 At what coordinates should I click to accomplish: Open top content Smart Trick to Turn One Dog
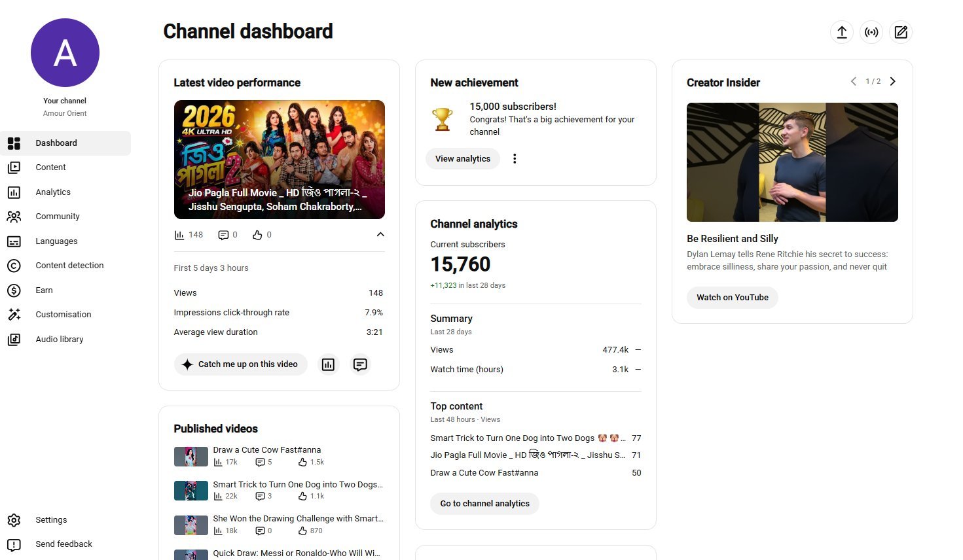coord(536,438)
